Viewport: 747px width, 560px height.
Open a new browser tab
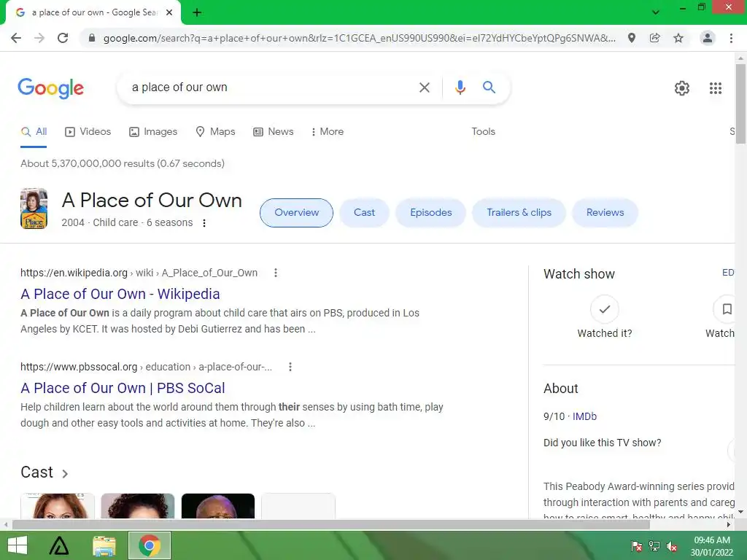197,13
